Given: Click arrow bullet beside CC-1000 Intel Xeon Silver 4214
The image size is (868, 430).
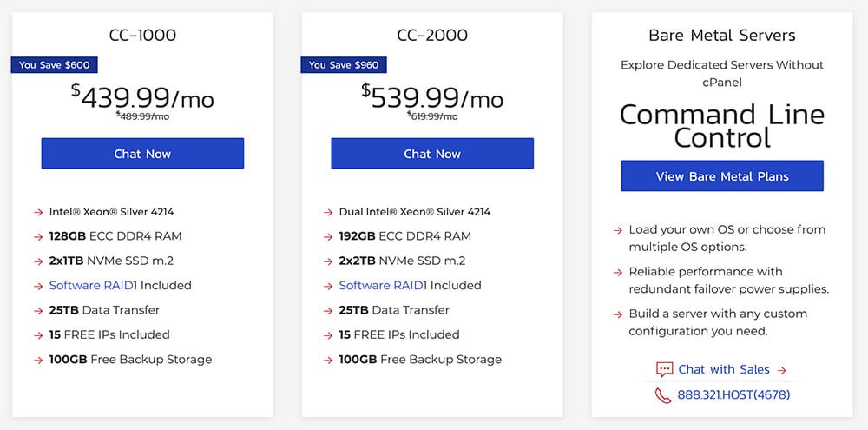Looking at the screenshot, I should click(38, 212).
